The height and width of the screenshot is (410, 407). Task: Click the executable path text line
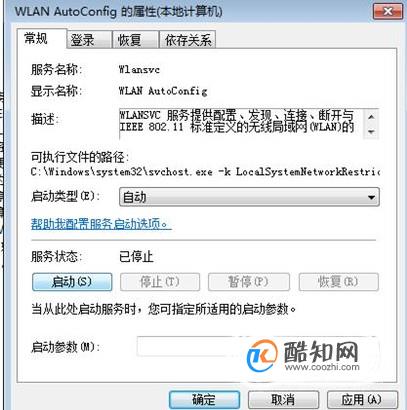(x=205, y=172)
